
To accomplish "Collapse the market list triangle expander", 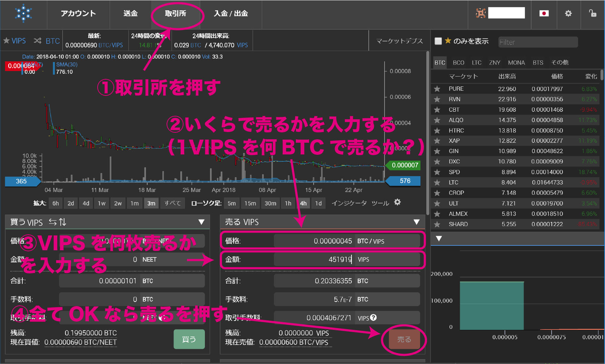I will click(439, 239).
